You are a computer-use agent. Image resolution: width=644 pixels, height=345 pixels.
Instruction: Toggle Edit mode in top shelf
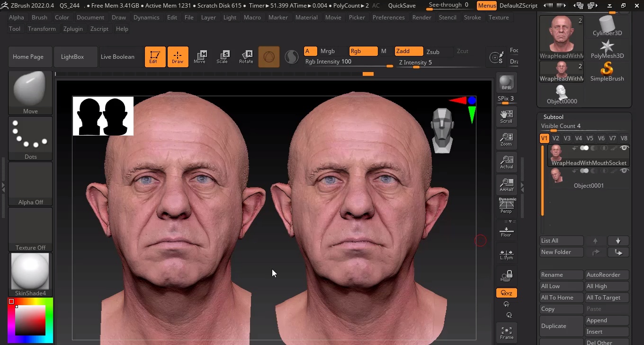tap(155, 57)
